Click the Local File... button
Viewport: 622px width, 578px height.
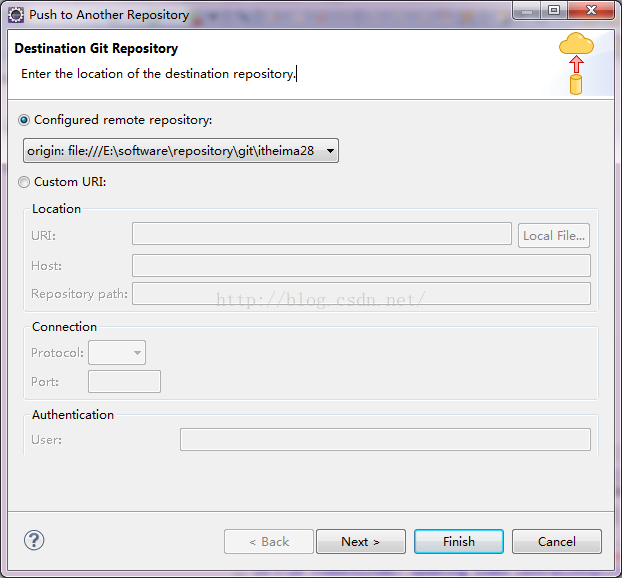tap(554, 236)
